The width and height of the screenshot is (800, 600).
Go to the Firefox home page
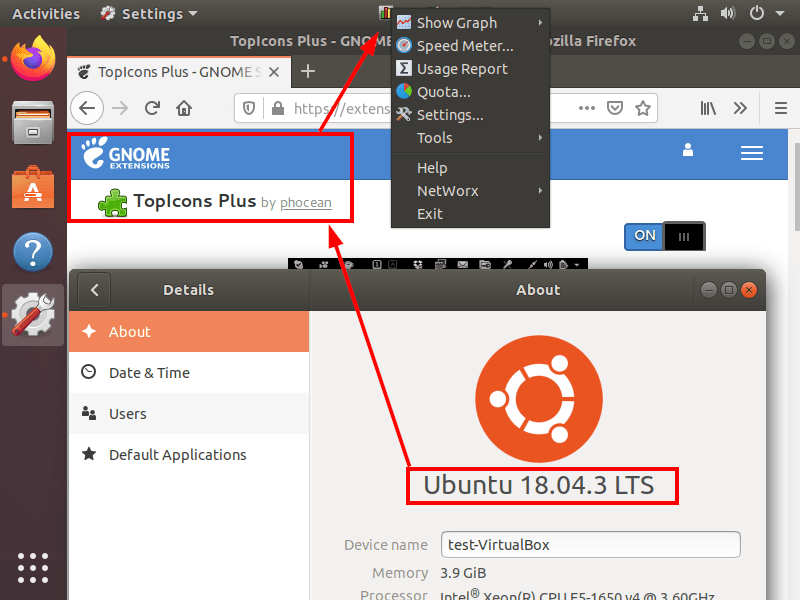[x=184, y=108]
